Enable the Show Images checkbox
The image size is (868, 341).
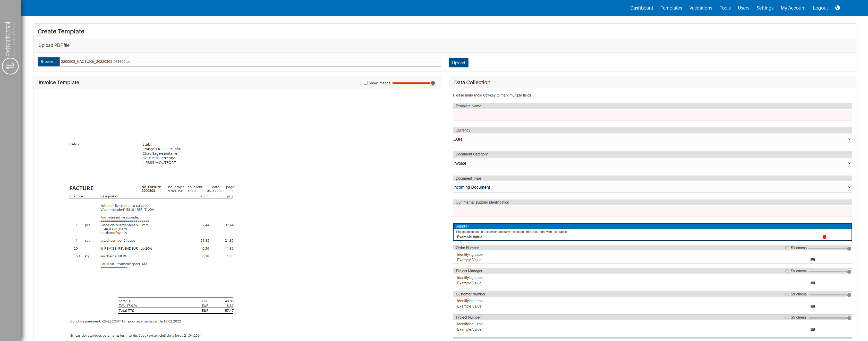click(x=365, y=83)
